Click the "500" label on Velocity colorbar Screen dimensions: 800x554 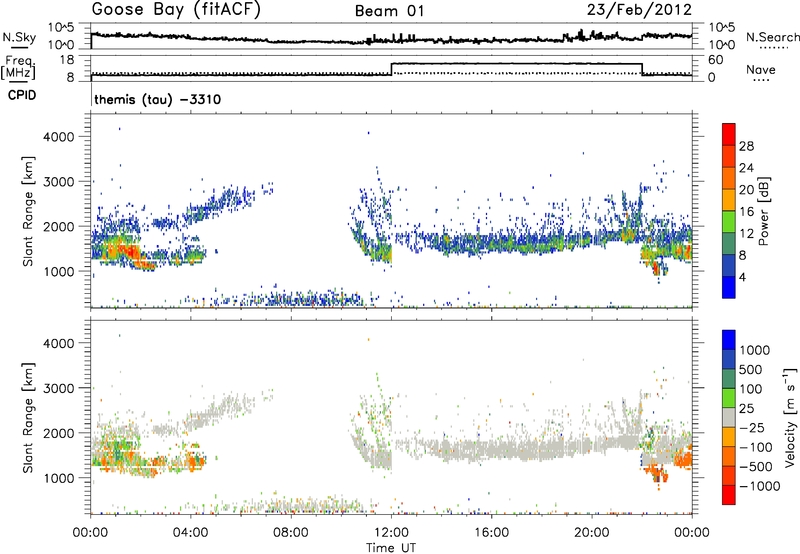(x=751, y=370)
